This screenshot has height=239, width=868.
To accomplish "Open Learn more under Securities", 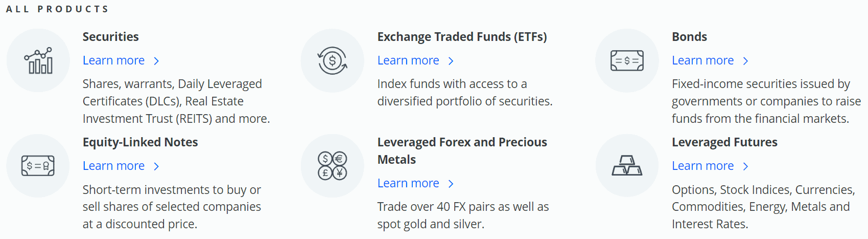I will [114, 60].
